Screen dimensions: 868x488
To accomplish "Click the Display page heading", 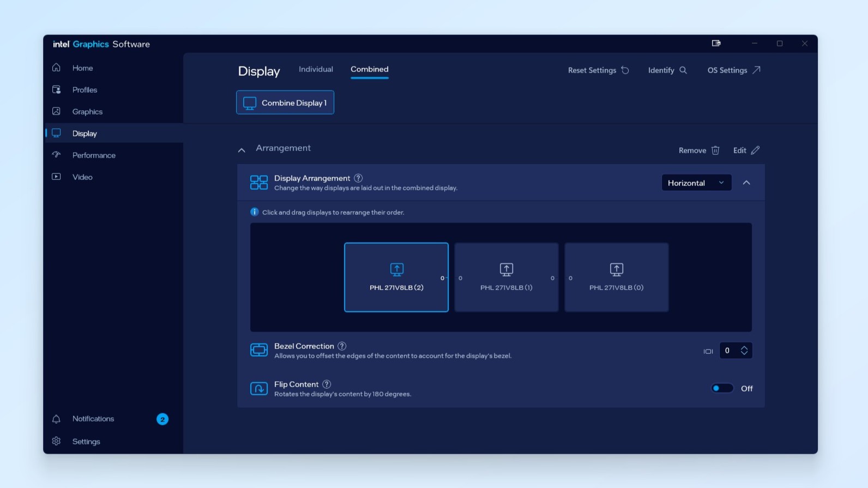I will pyautogui.click(x=259, y=71).
